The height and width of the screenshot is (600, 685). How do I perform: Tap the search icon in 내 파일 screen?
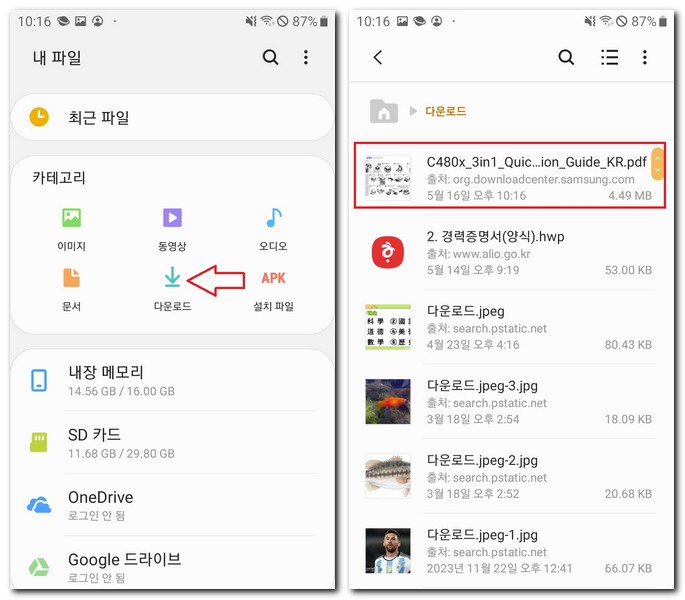coord(270,57)
